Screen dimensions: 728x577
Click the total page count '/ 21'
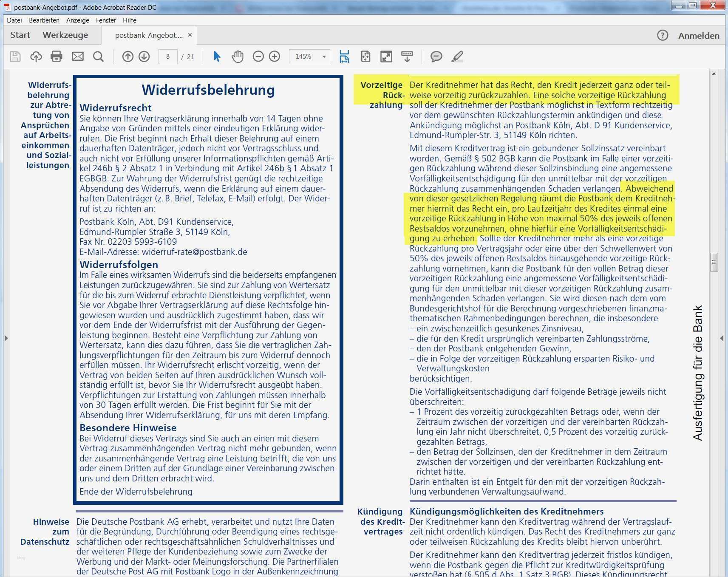[187, 57]
